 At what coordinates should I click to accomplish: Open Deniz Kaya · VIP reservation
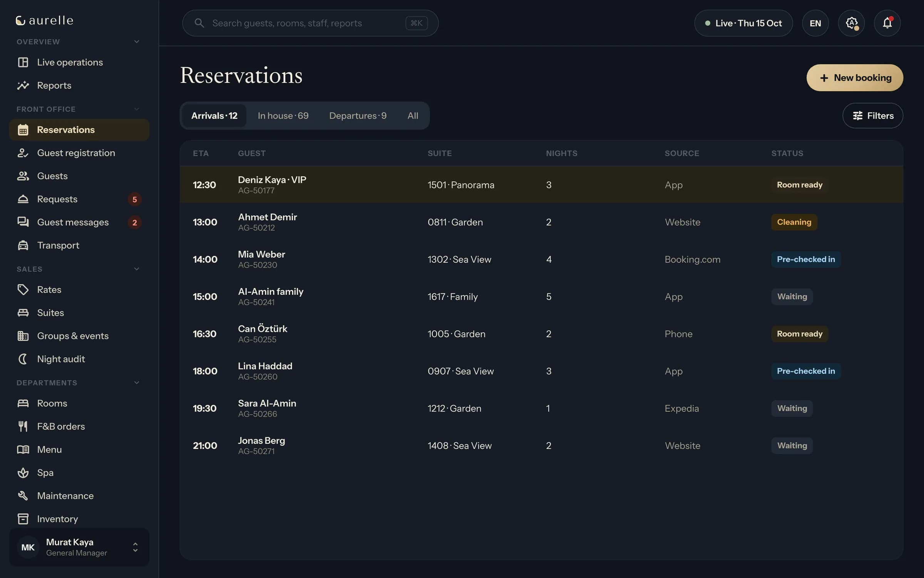[x=541, y=185]
